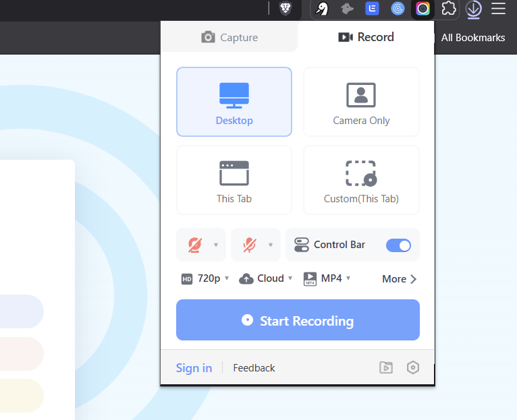The image size is (517, 420).
Task: Select This Tab recording option
Action: click(234, 180)
